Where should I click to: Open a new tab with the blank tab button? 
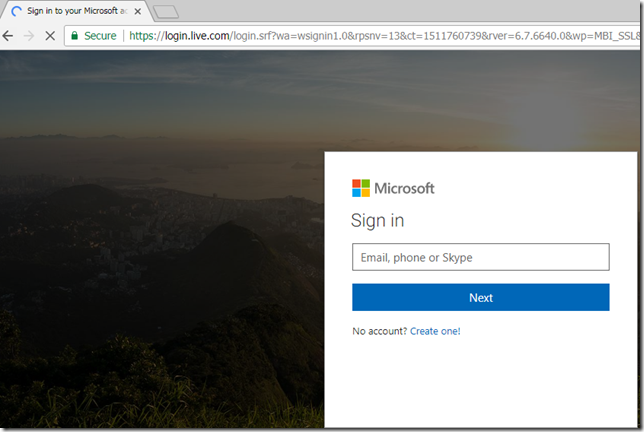[166, 12]
